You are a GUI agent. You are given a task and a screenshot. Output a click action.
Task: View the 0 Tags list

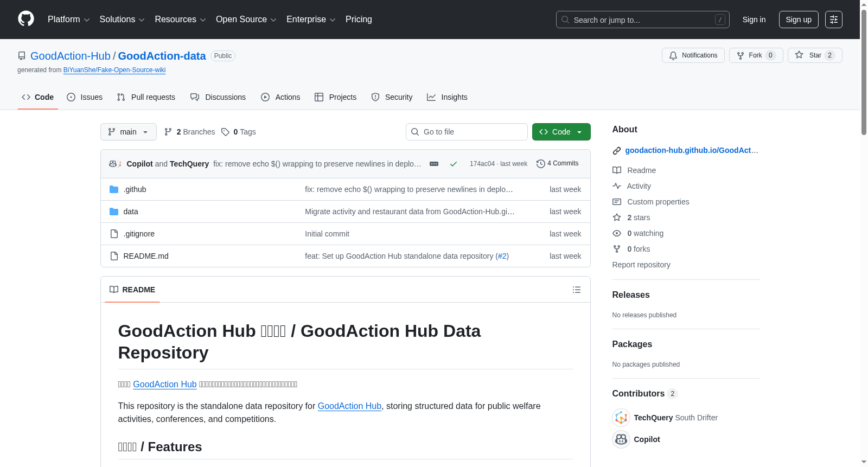(239, 132)
